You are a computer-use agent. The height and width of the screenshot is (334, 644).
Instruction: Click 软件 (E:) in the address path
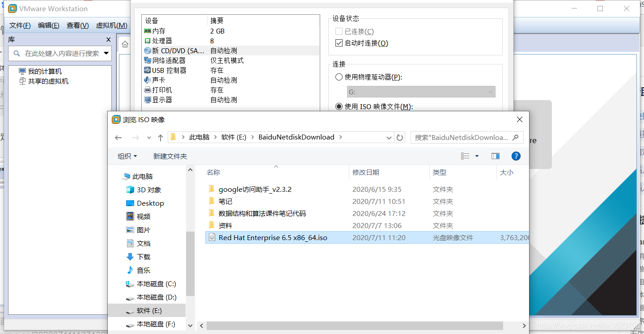tap(234, 137)
